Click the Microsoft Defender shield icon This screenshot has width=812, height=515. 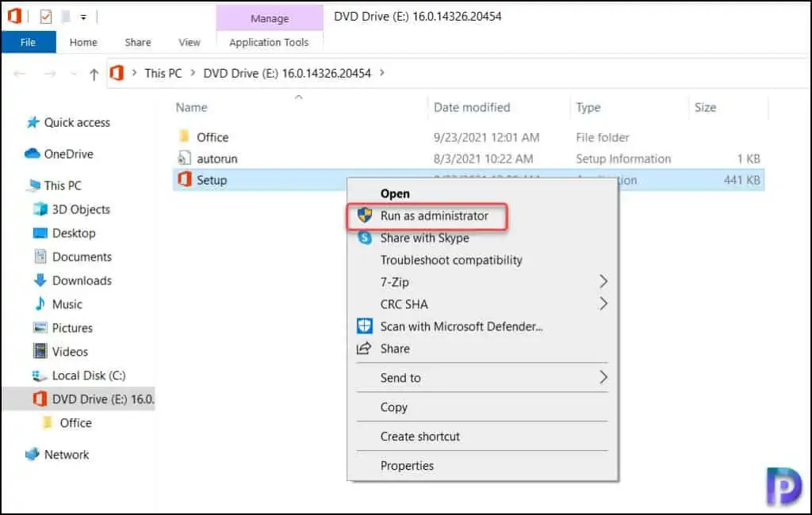pyautogui.click(x=365, y=326)
